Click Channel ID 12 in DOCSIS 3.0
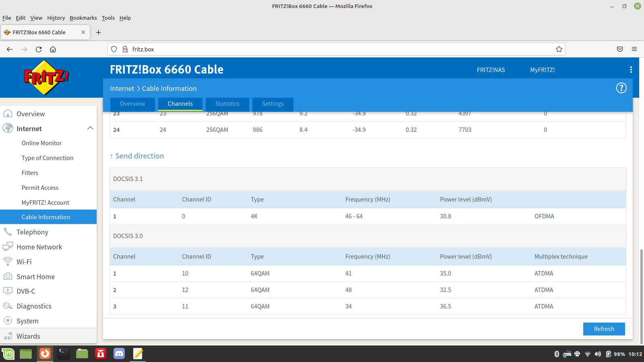644x362 pixels. (185, 290)
